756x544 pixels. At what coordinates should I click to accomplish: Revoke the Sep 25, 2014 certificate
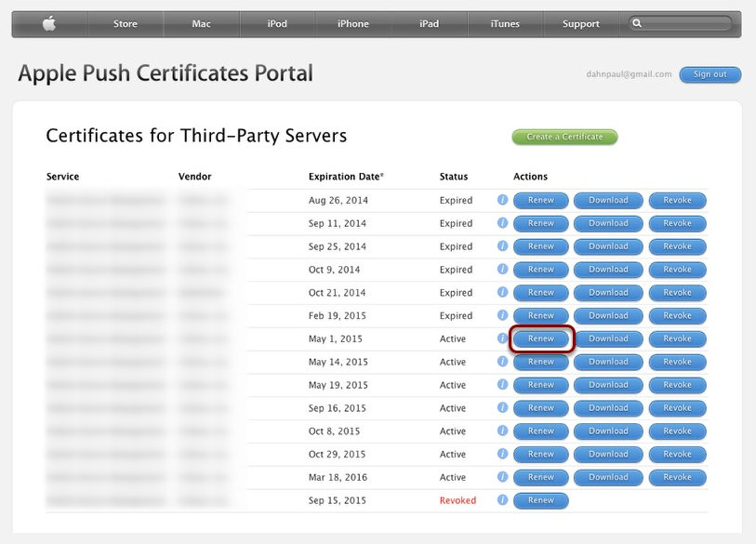(677, 246)
